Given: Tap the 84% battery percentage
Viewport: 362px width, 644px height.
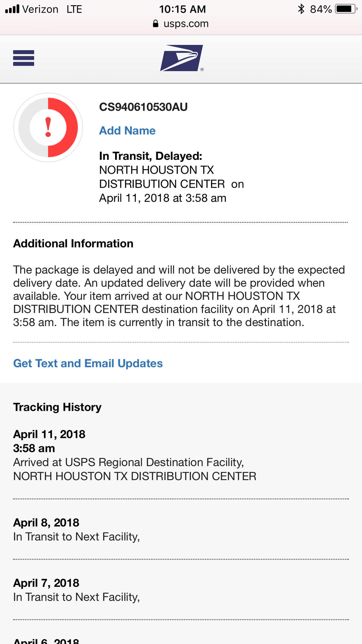Looking at the screenshot, I should tap(321, 9).
